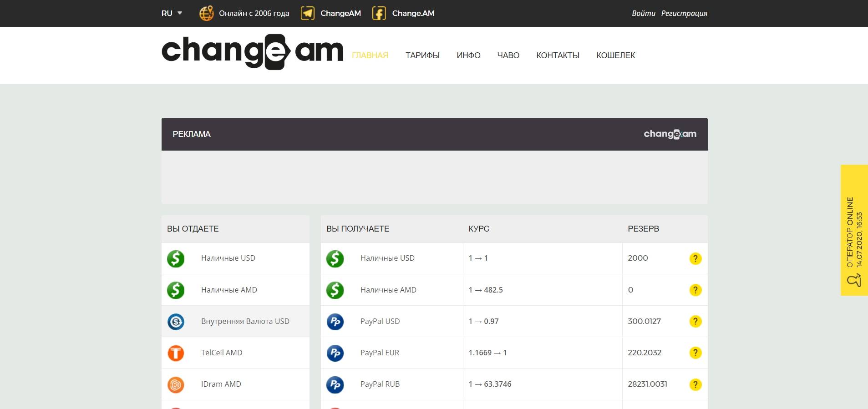Click the globe icon beside 'Онлайн с 2006 года'
The image size is (868, 409).
pyautogui.click(x=206, y=13)
